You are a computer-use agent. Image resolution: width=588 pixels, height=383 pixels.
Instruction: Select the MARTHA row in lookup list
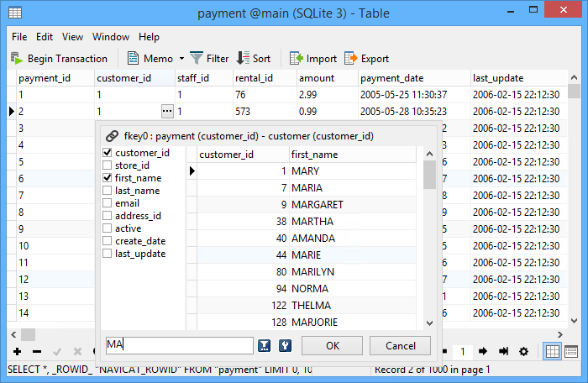pyautogui.click(x=307, y=222)
